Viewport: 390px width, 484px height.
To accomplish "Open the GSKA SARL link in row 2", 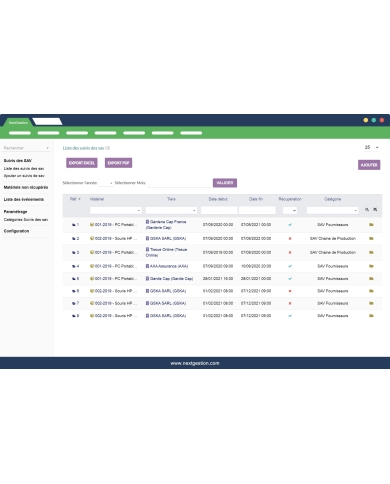I will point(168,238).
